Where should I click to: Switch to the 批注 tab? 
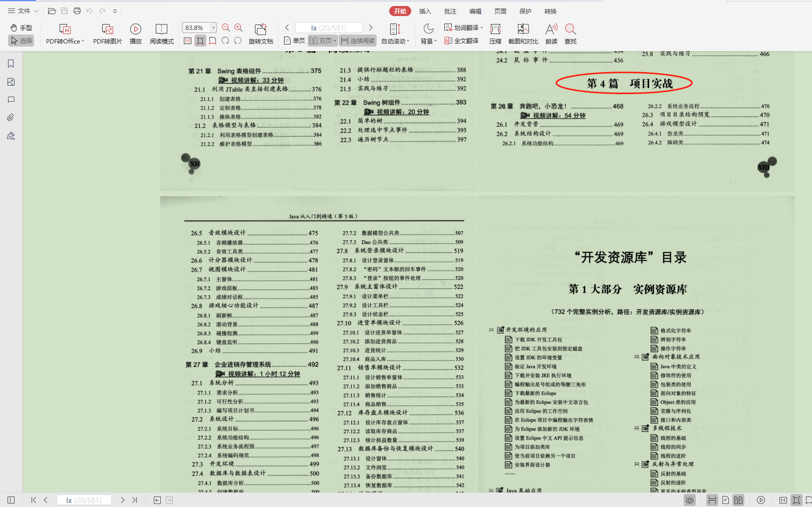click(450, 11)
